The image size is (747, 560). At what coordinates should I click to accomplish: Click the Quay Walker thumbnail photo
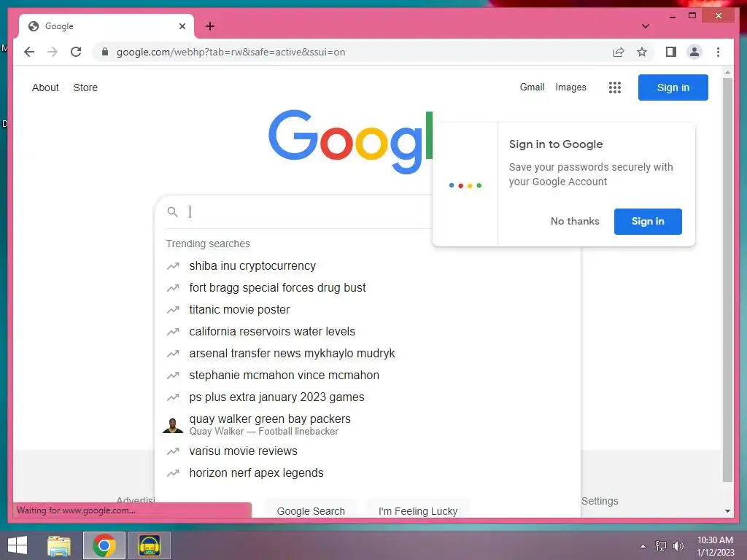pos(172,425)
